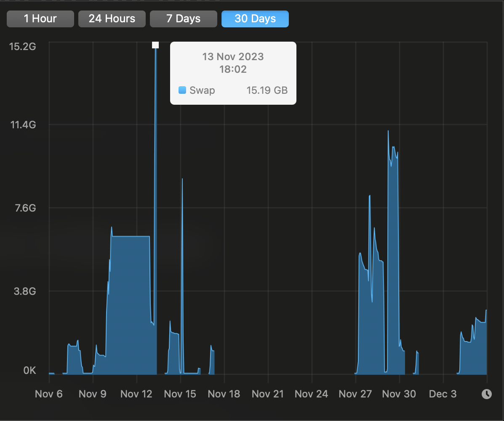Click the 15.19 GB swap value
This screenshot has width=504, height=421.
click(267, 90)
